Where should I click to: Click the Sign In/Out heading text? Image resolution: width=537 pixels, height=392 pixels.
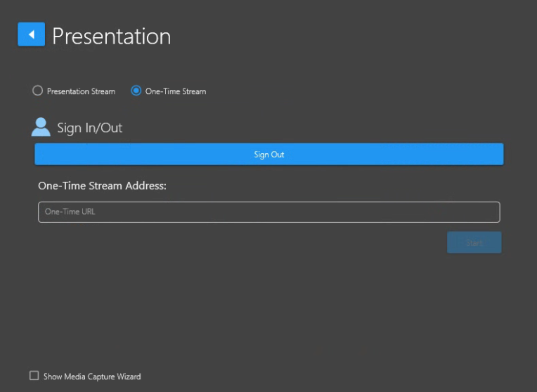(x=89, y=128)
